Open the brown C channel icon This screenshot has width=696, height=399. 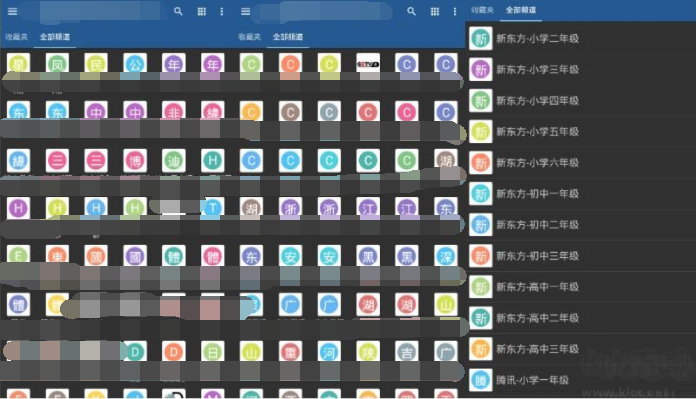[290, 112]
